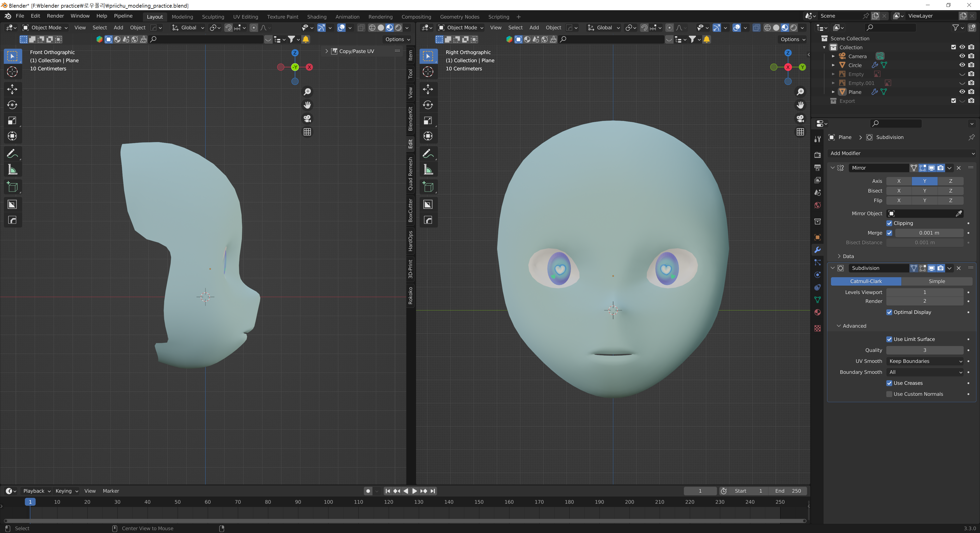This screenshot has width=980, height=533.
Task: Click the Add Cube tool in left viewport
Action: (x=12, y=187)
